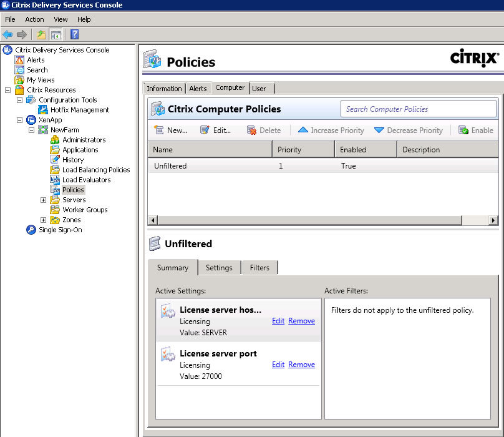Collapse the NewFarm tree node
This screenshot has width=504, height=437.
(31, 130)
